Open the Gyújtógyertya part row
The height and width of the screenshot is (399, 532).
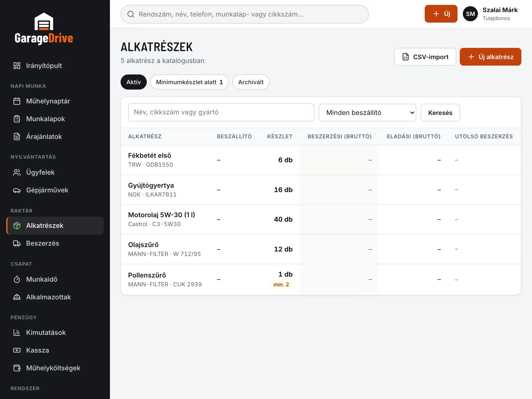(321, 190)
